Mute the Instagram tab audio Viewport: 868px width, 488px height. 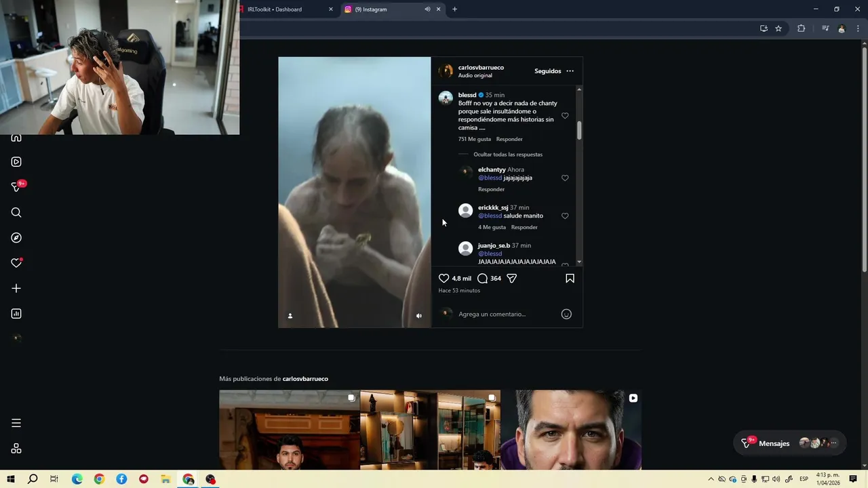click(427, 9)
